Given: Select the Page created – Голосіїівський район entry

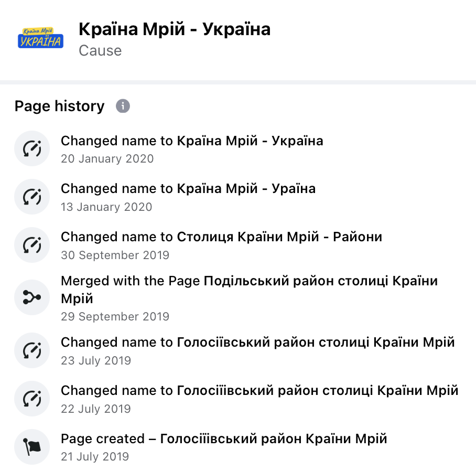Looking at the screenshot, I should (224, 439).
